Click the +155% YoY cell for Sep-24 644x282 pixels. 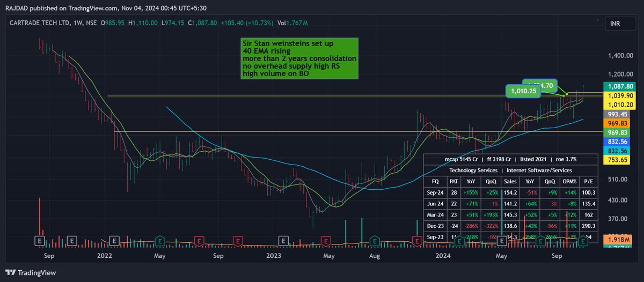point(472,191)
